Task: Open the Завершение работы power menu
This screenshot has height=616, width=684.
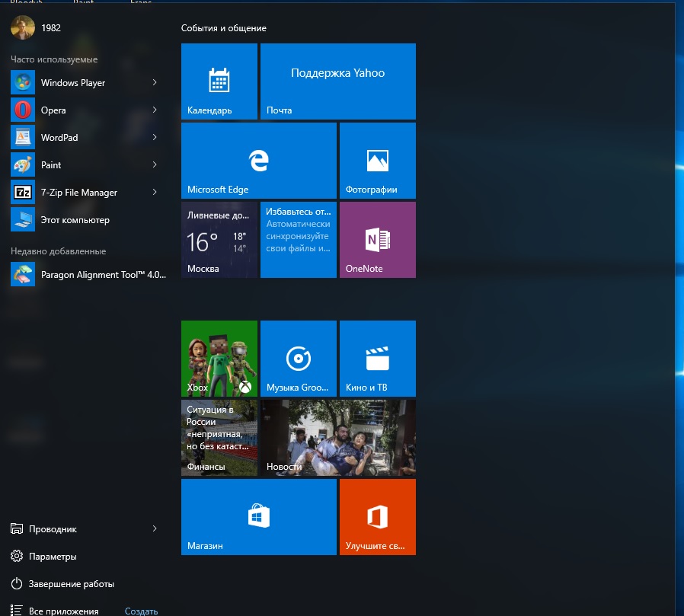Action: (71, 584)
